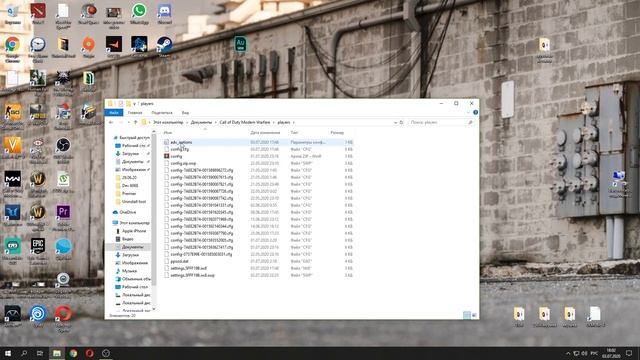Open the Origin desktop shortcut
The height and width of the screenshot is (360, 640).
coord(89,46)
